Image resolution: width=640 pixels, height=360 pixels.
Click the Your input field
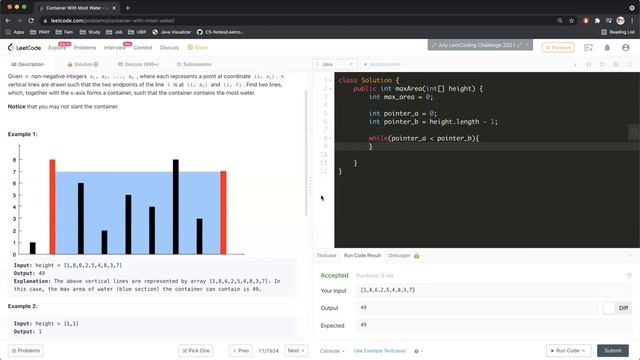point(494,290)
